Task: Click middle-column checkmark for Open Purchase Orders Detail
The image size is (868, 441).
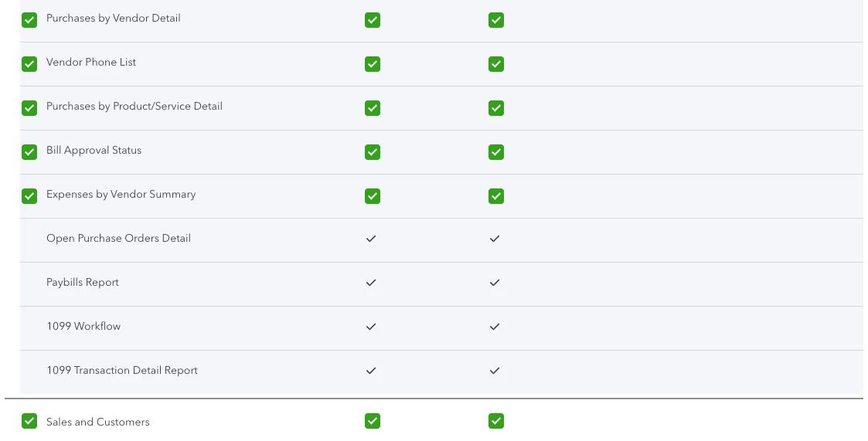Action: coord(371,239)
